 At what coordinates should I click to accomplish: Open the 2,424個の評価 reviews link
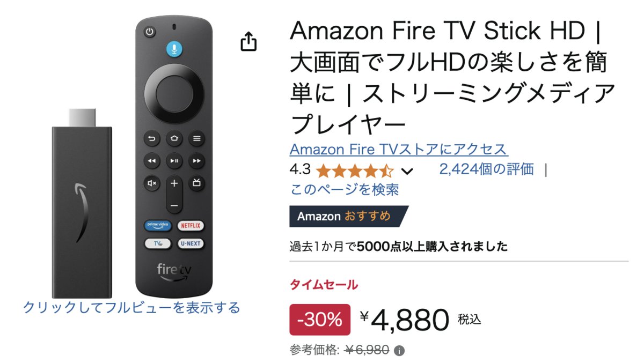tap(486, 169)
